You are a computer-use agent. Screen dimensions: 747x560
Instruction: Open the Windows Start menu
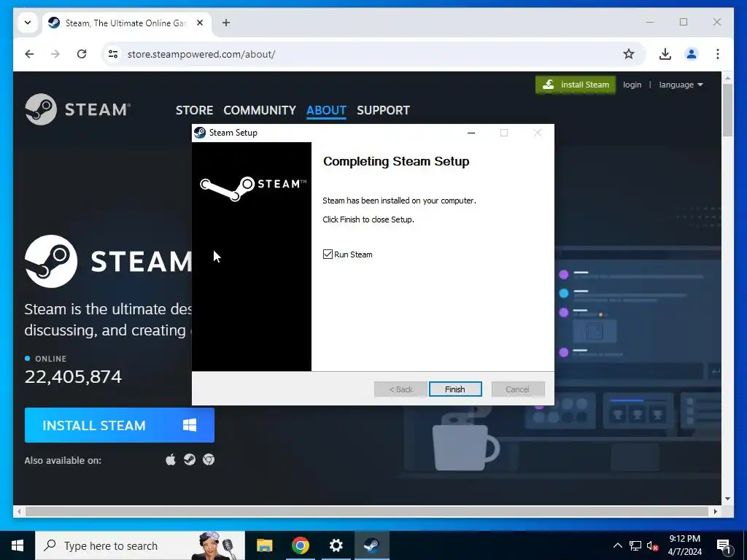click(x=18, y=545)
